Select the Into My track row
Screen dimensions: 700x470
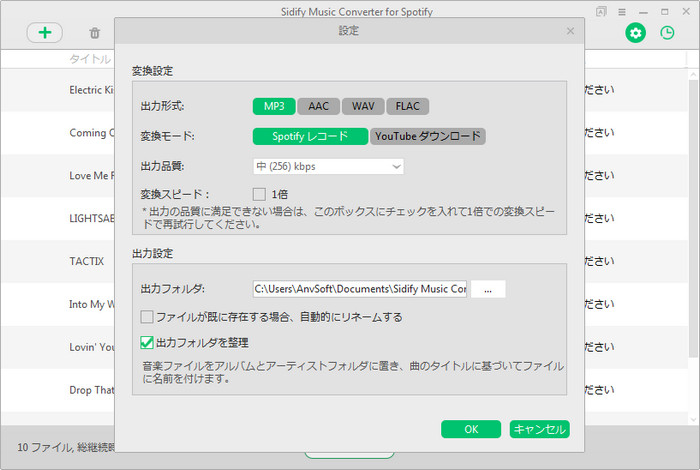click(x=58, y=304)
